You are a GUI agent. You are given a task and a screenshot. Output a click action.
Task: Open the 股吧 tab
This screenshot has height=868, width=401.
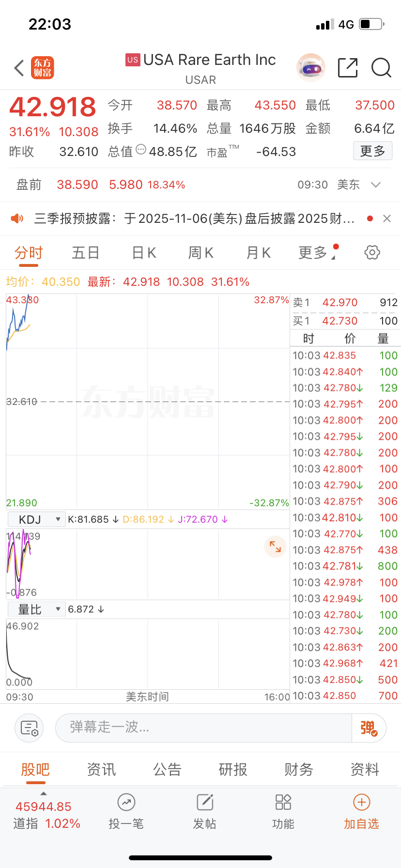tap(35, 769)
